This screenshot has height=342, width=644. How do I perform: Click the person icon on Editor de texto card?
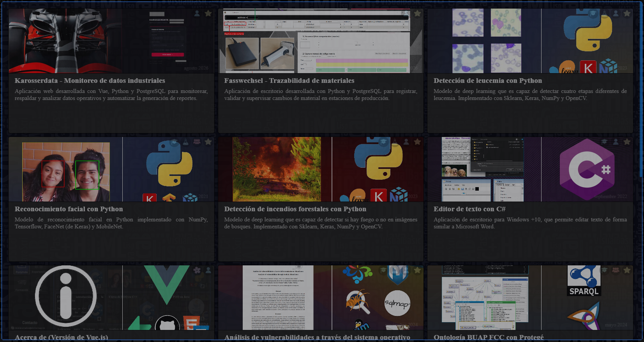point(616,142)
